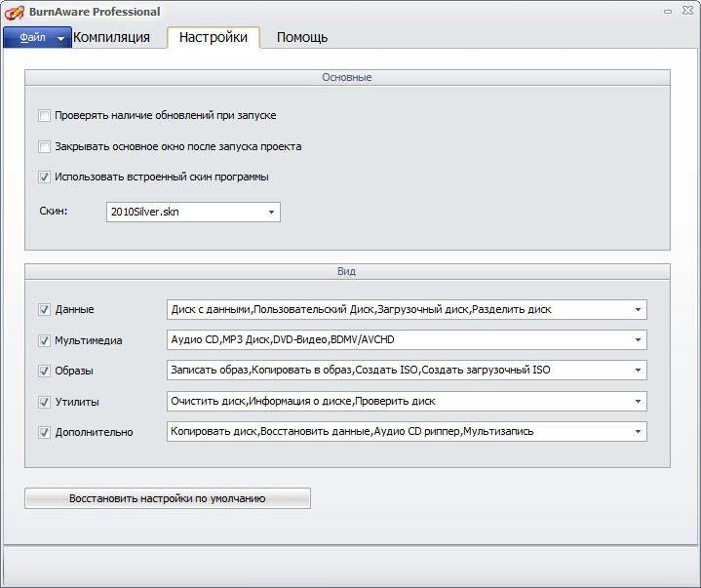701x588 pixels.
Task: Toggle the Утилиты checkbox
Action: pyautogui.click(x=44, y=402)
